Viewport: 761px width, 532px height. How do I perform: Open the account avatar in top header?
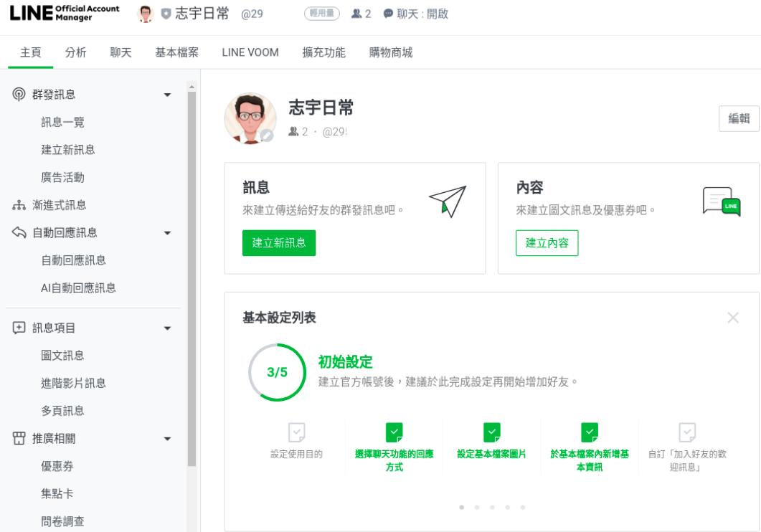coord(145,14)
